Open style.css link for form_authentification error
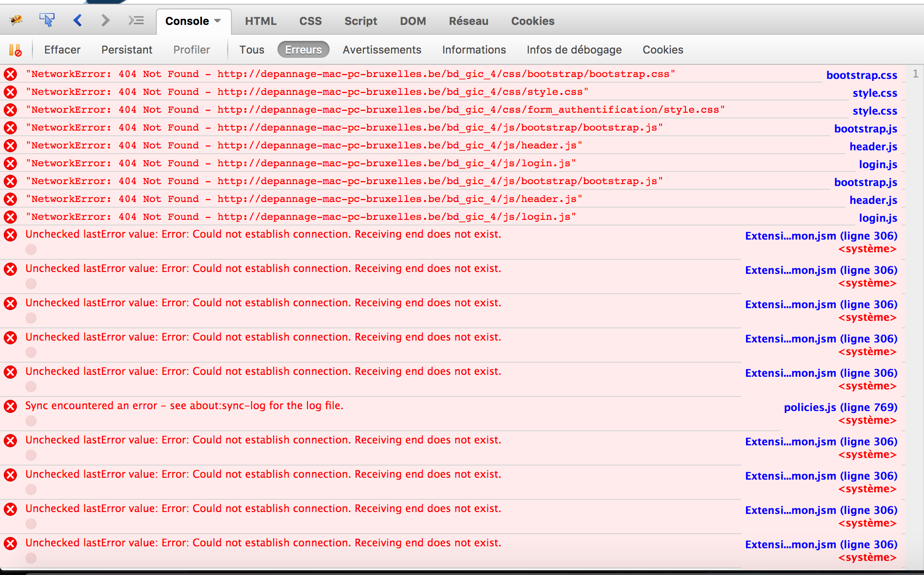This screenshot has width=924, height=575. coord(875,111)
